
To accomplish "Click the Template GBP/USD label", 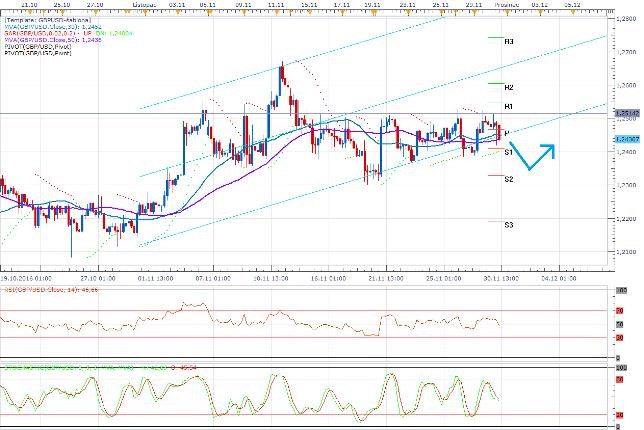I will 48,20.
